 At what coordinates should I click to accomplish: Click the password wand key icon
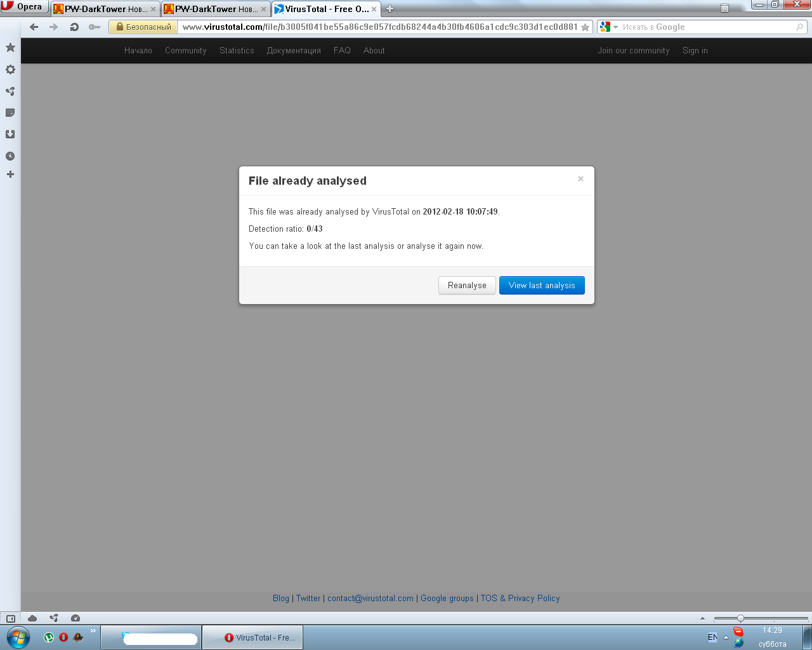coord(95,27)
